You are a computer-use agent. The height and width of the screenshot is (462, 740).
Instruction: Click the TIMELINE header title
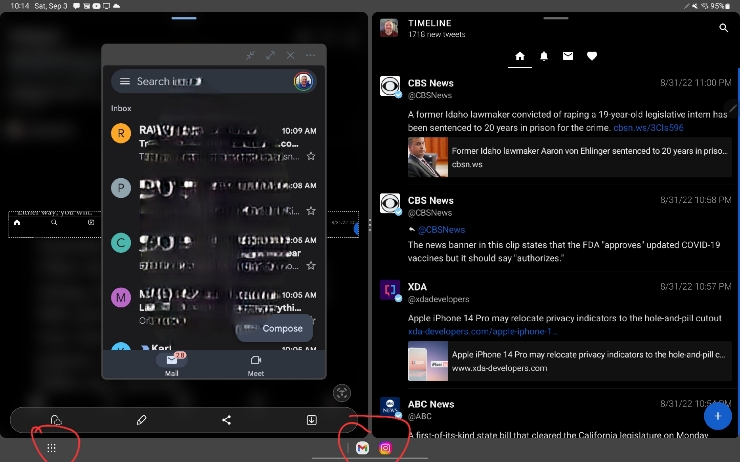pos(429,23)
